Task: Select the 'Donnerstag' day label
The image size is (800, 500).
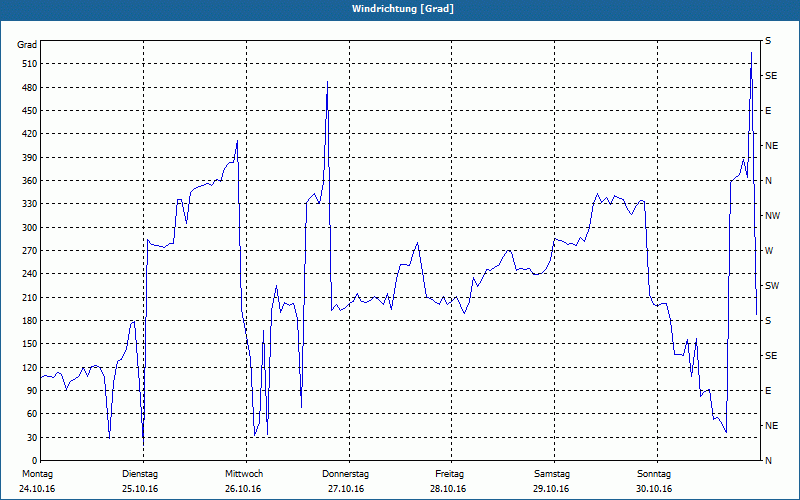Action: (x=345, y=474)
